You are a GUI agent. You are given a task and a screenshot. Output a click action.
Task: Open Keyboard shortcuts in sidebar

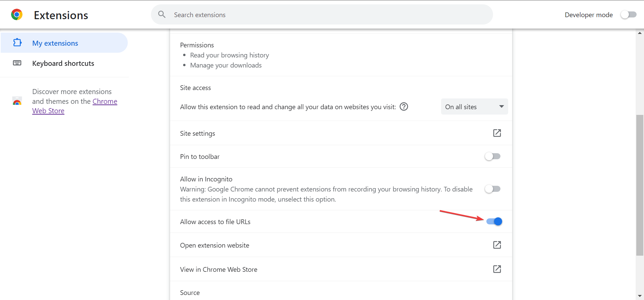63,63
